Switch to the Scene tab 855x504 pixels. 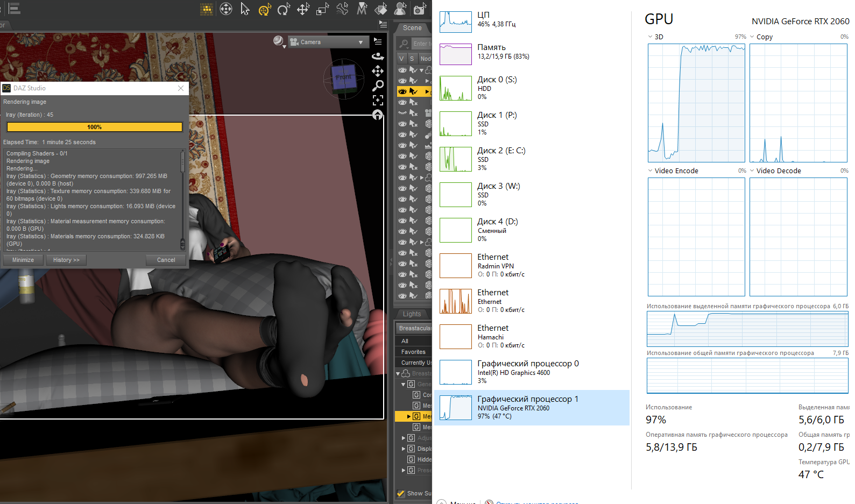[412, 28]
